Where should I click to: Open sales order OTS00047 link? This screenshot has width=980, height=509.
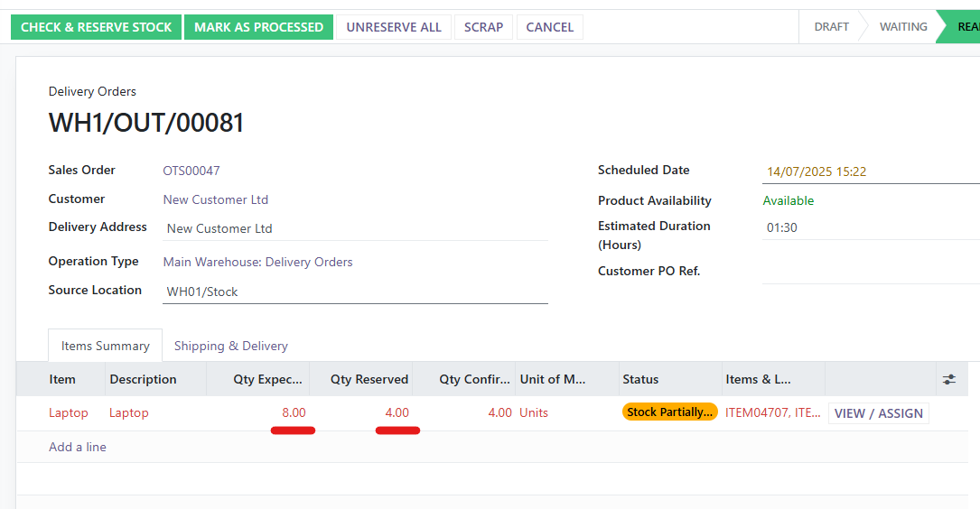click(191, 171)
